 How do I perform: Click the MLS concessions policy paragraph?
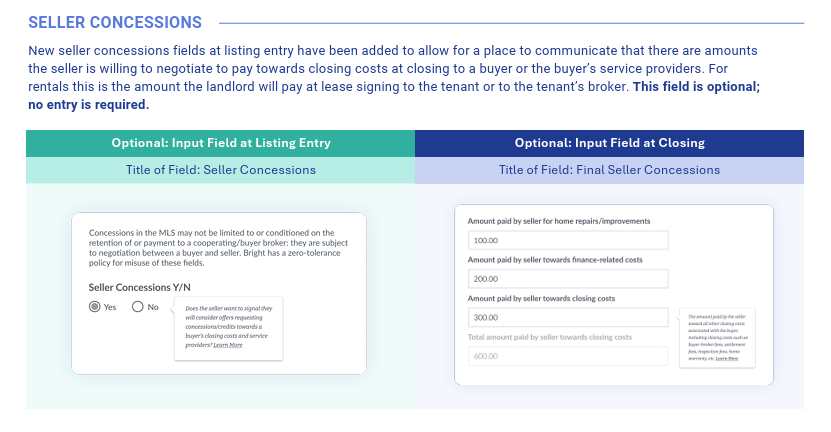[x=219, y=248]
